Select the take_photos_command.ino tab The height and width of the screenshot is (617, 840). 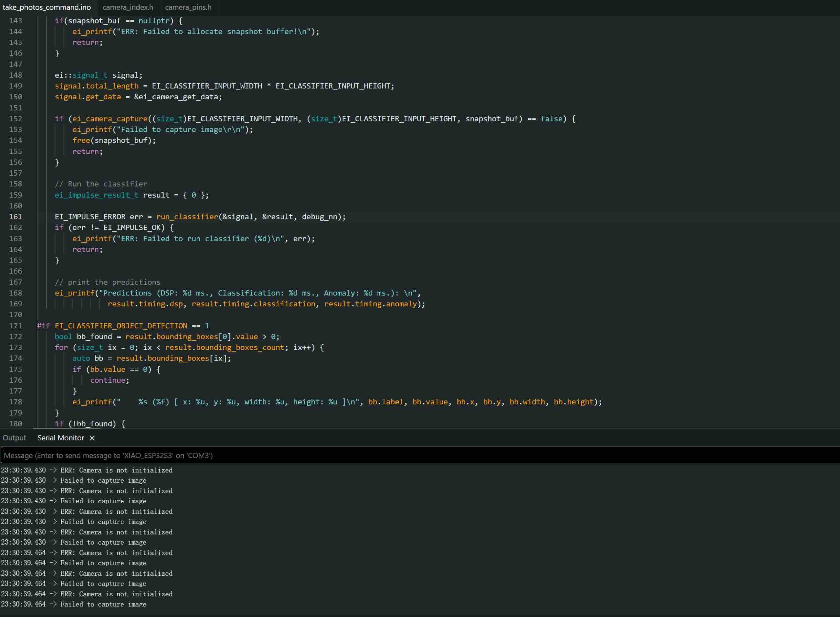[47, 8]
